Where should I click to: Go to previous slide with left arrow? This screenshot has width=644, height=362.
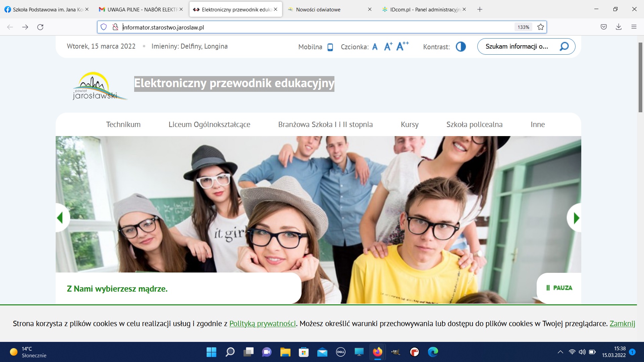point(60,218)
